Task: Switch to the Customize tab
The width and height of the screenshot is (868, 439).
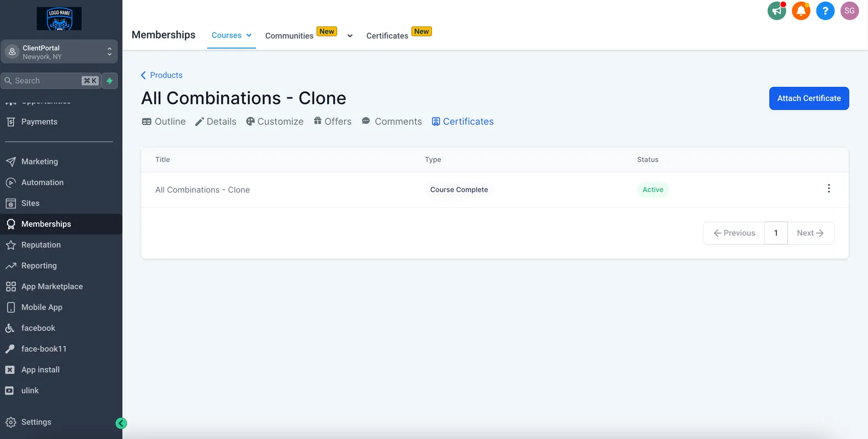Action: coord(275,121)
